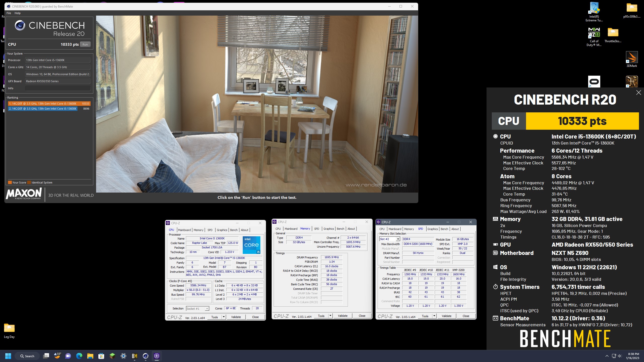Click the network icon in system tray
The height and width of the screenshot is (362, 644).
(614, 356)
